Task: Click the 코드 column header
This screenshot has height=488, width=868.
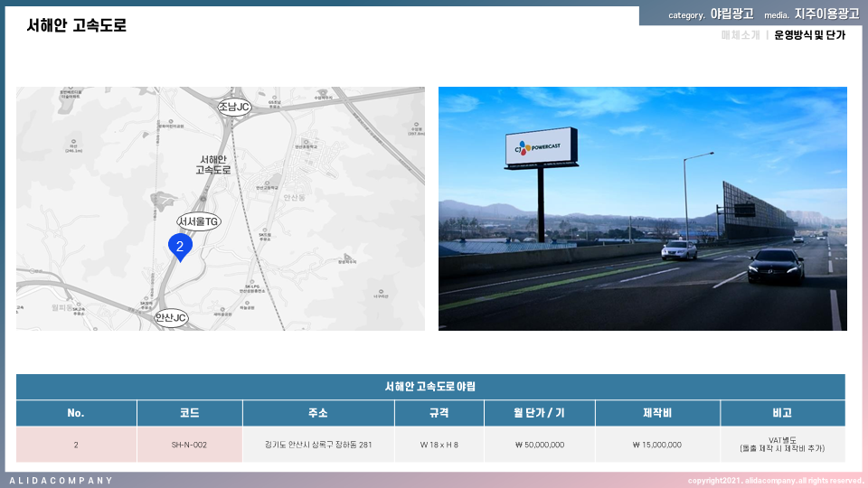Action: [x=190, y=413]
